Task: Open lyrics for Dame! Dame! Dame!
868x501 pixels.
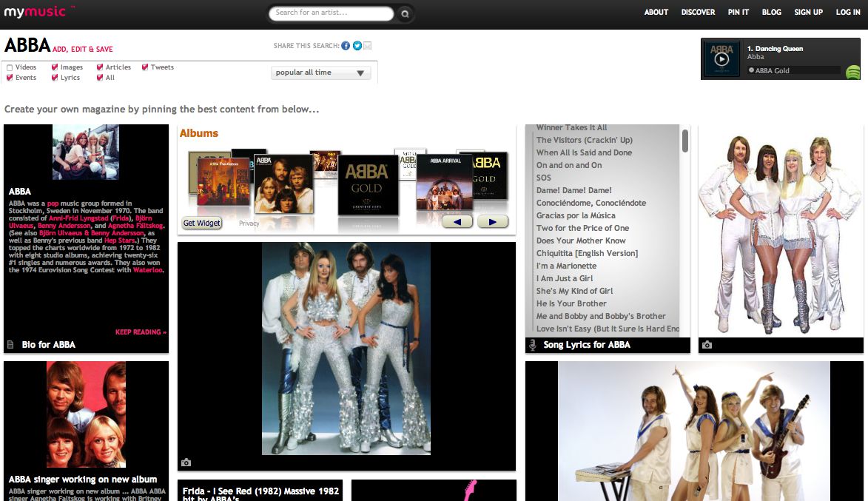Action: pyautogui.click(x=573, y=190)
